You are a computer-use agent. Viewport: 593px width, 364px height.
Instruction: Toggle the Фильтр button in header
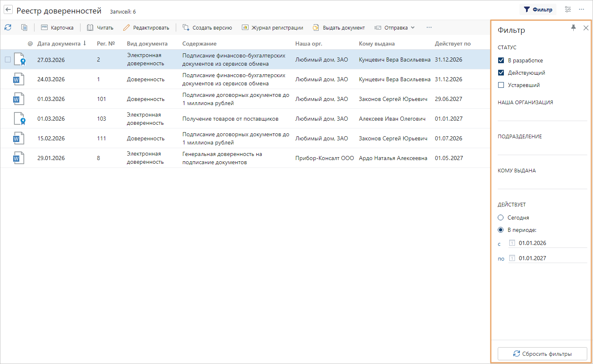[538, 9]
